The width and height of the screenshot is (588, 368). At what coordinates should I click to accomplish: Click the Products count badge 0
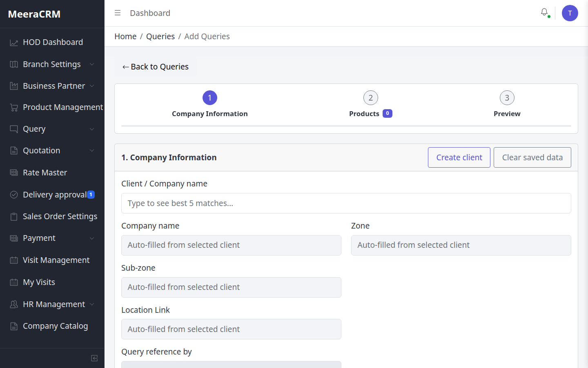pyautogui.click(x=388, y=113)
